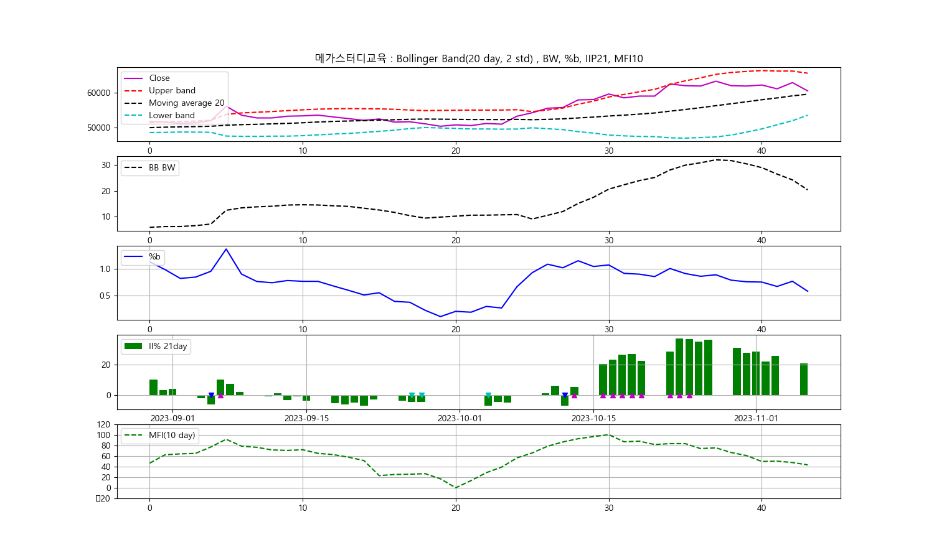Screen dimensions: 934x560
Task: Click the 30 tick on BB BW axis
Action: (106, 166)
